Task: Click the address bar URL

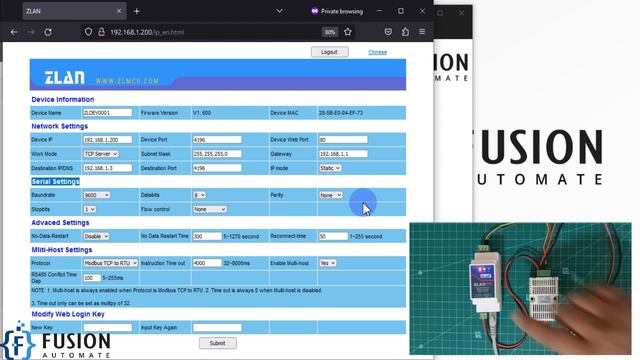Action: tap(147, 32)
